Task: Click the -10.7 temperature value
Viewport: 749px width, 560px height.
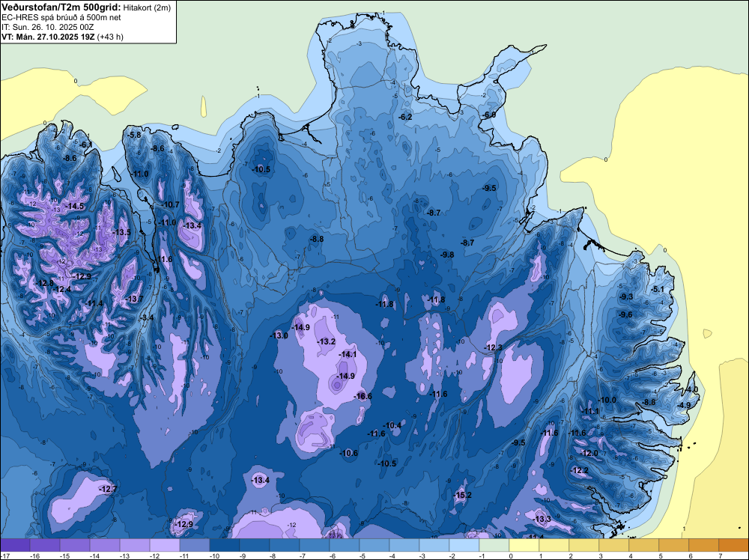Action: [171, 205]
